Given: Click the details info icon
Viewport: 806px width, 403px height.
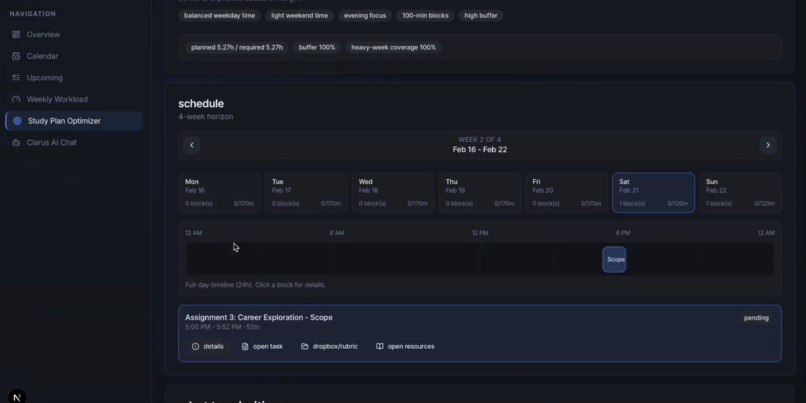Looking at the screenshot, I should 195,346.
